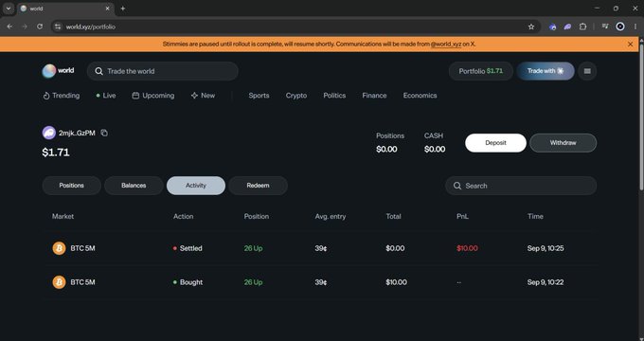Click the Position column header
This screenshot has width=644, height=341.
[x=257, y=216]
